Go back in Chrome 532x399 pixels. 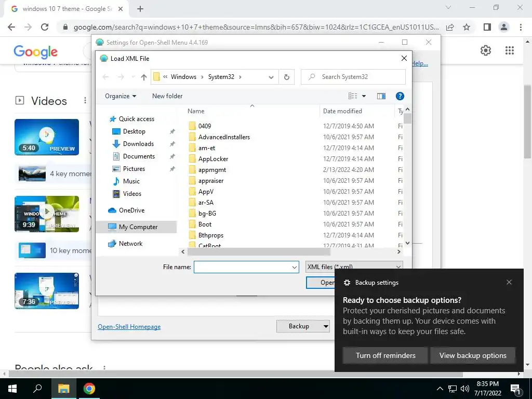point(11,27)
